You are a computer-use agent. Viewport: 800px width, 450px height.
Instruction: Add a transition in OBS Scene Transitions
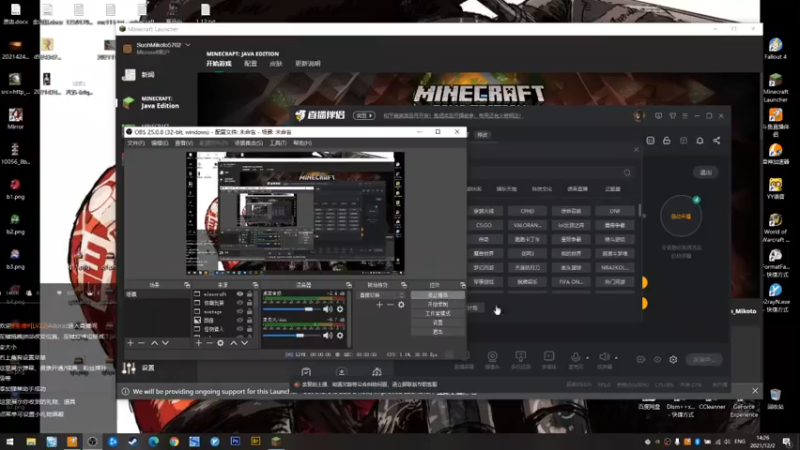[x=379, y=305]
